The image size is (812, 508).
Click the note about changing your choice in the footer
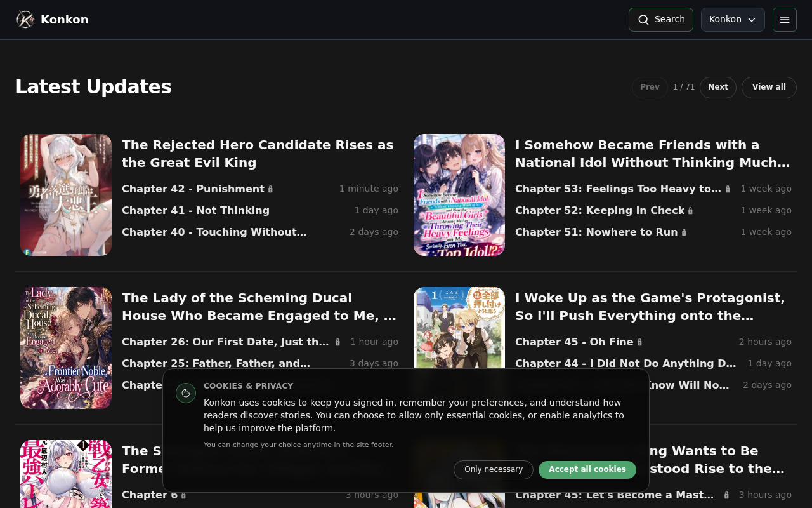pyautogui.click(x=299, y=445)
